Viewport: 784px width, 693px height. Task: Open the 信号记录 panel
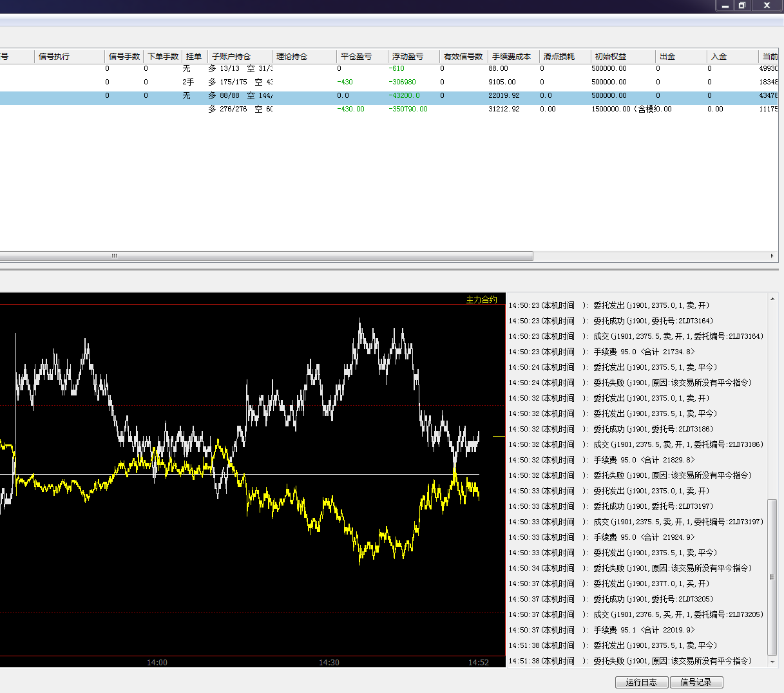pyautogui.click(x=696, y=682)
